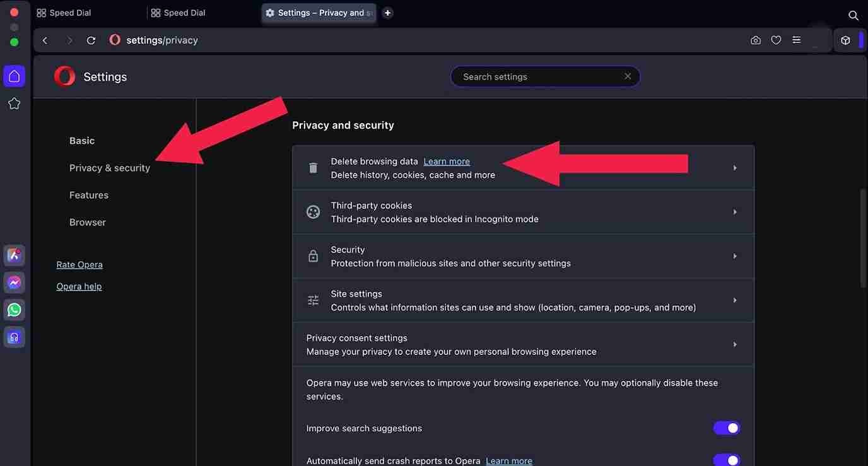Take a snapshot using the camera icon
Viewport: 868px width, 466px height.
click(755, 39)
